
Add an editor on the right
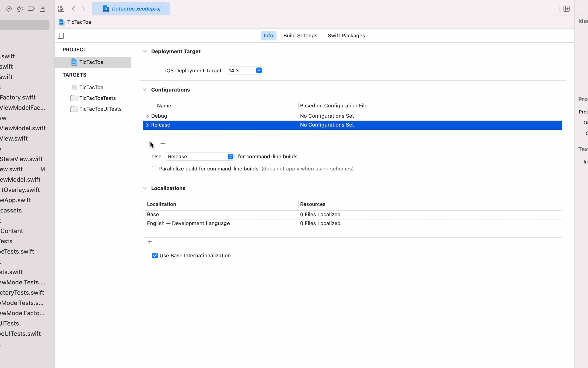pos(566,9)
